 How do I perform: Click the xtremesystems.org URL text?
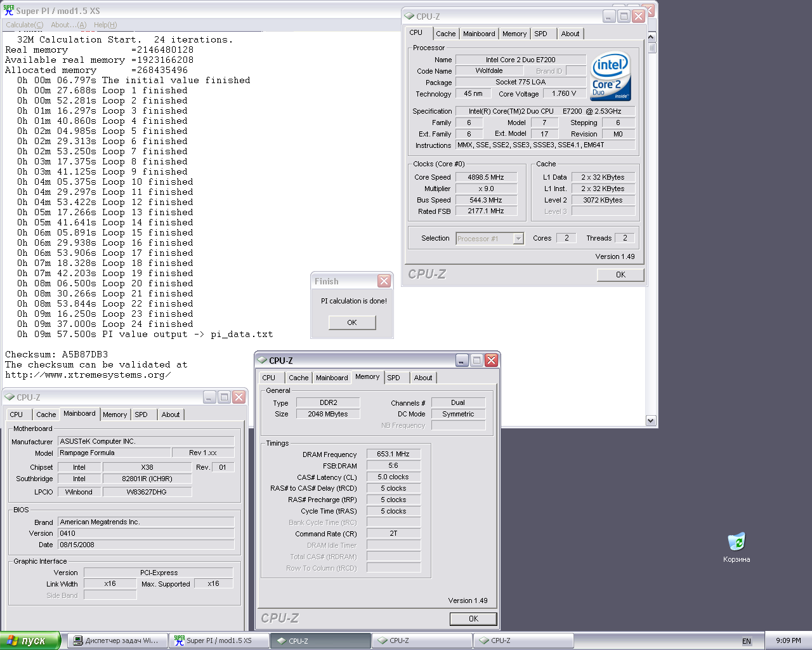(88, 375)
